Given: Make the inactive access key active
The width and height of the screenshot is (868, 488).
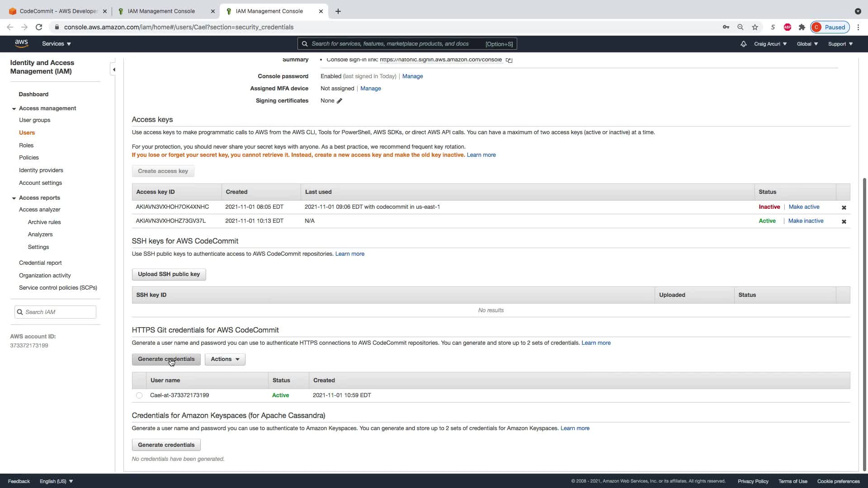Looking at the screenshot, I should coord(804,207).
